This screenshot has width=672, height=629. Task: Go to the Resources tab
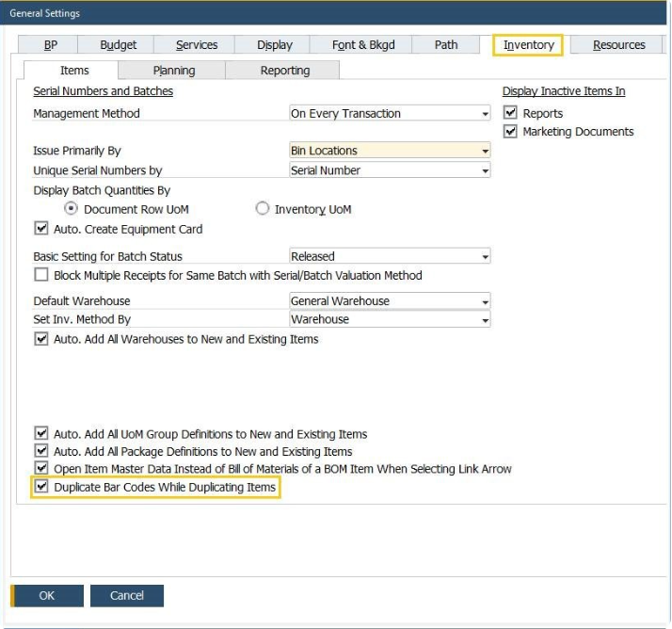click(618, 45)
